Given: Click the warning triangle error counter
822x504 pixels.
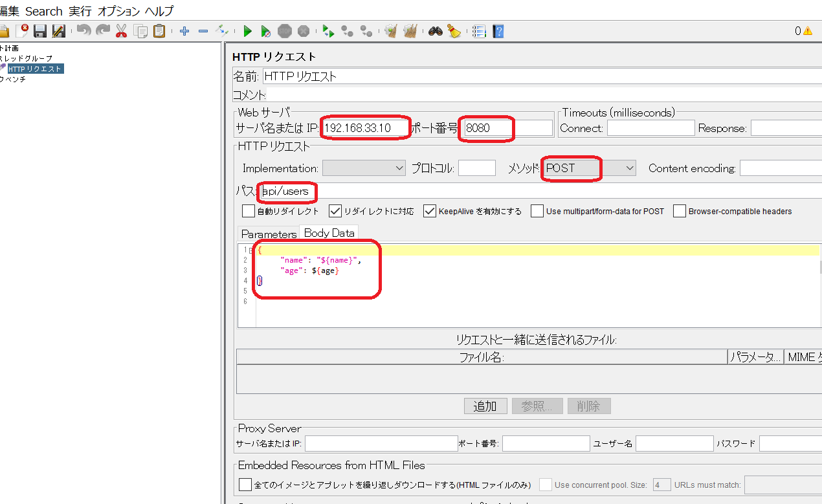Looking at the screenshot, I should [808, 30].
